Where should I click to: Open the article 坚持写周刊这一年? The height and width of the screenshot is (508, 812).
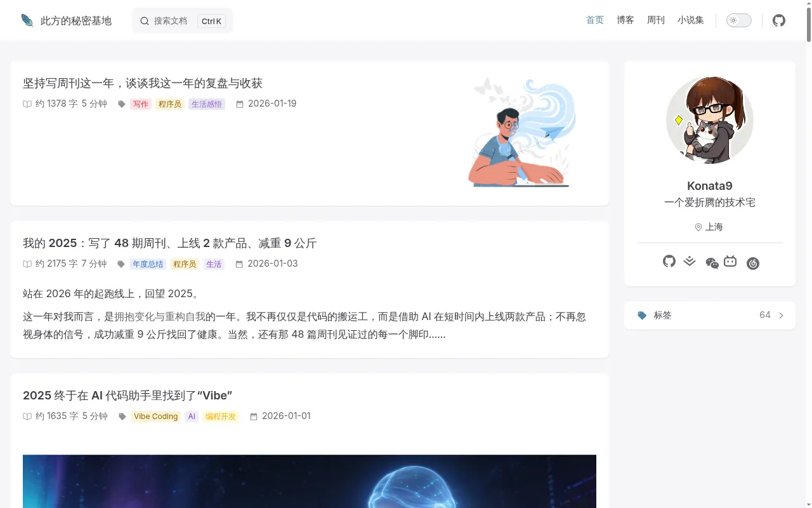(143, 83)
